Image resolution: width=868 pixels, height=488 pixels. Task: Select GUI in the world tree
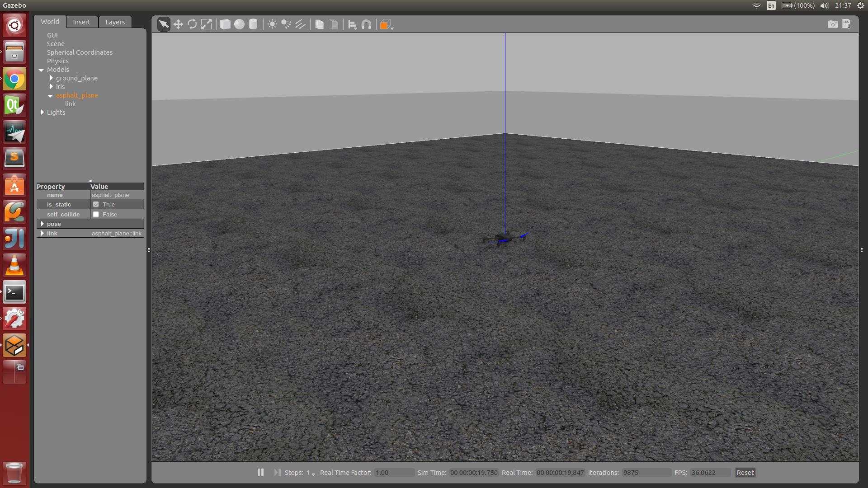pyautogui.click(x=52, y=35)
